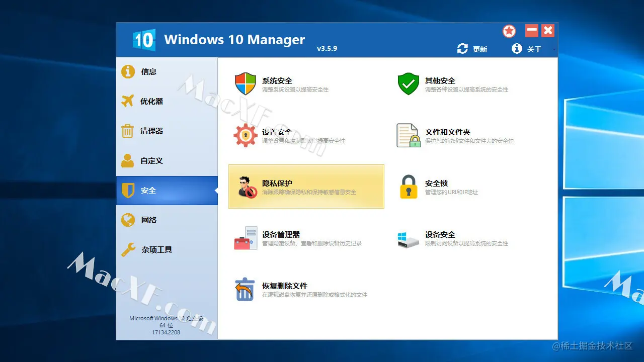This screenshot has height=362, width=644.
Task: Select the 安全 shield sidebar icon
Action: (128, 190)
